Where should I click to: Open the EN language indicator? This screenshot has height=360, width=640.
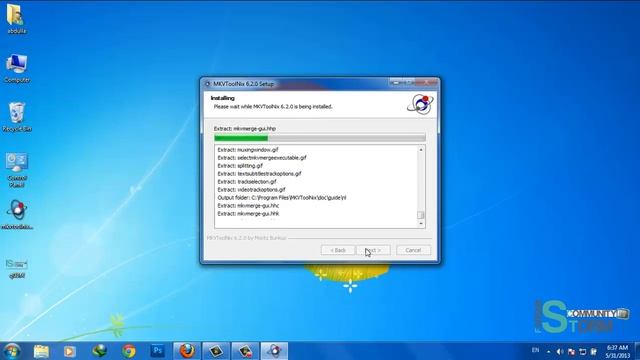(x=536, y=350)
